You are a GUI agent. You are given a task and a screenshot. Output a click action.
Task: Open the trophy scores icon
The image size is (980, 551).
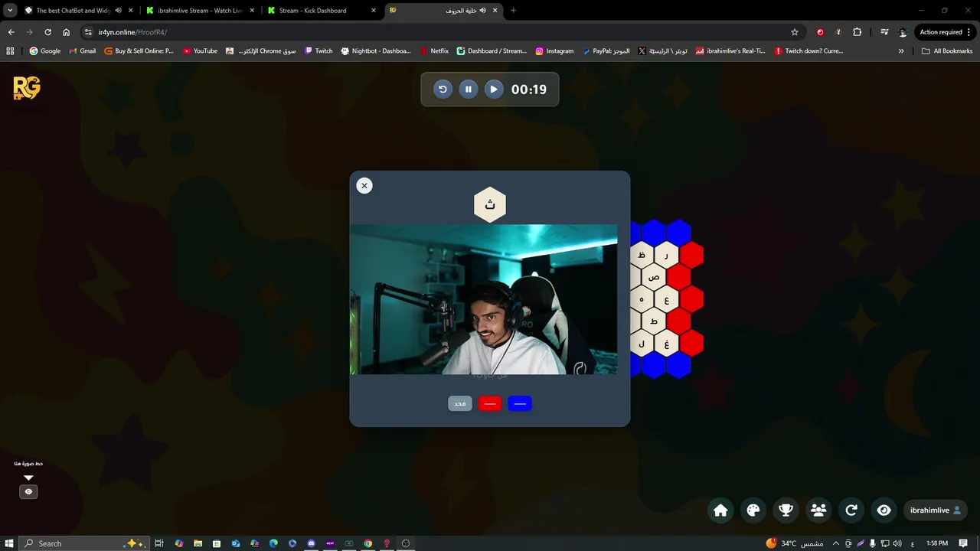pyautogui.click(x=786, y=510)
